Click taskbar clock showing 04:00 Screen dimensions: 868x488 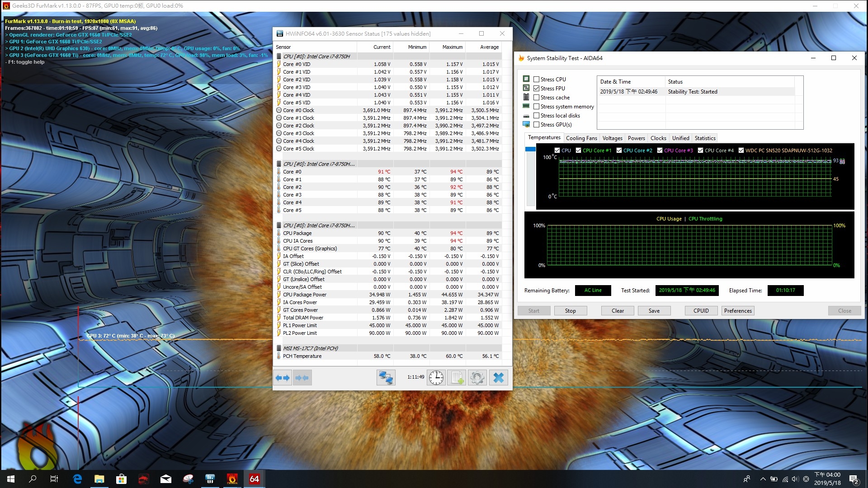(827, 479)
